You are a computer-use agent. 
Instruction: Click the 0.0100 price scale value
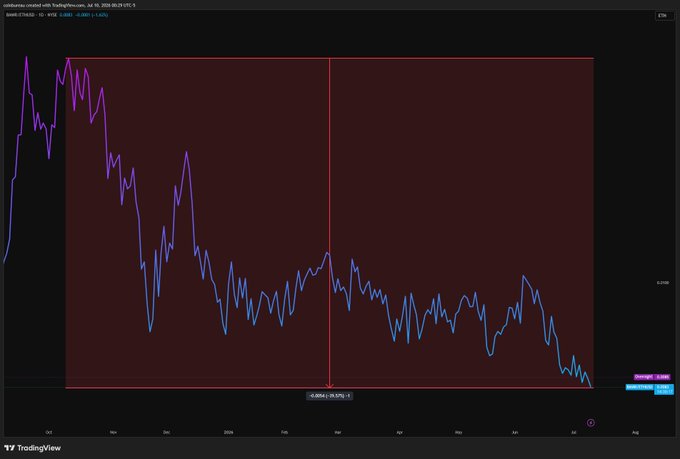pyautogui.click(x=663, y=282)
